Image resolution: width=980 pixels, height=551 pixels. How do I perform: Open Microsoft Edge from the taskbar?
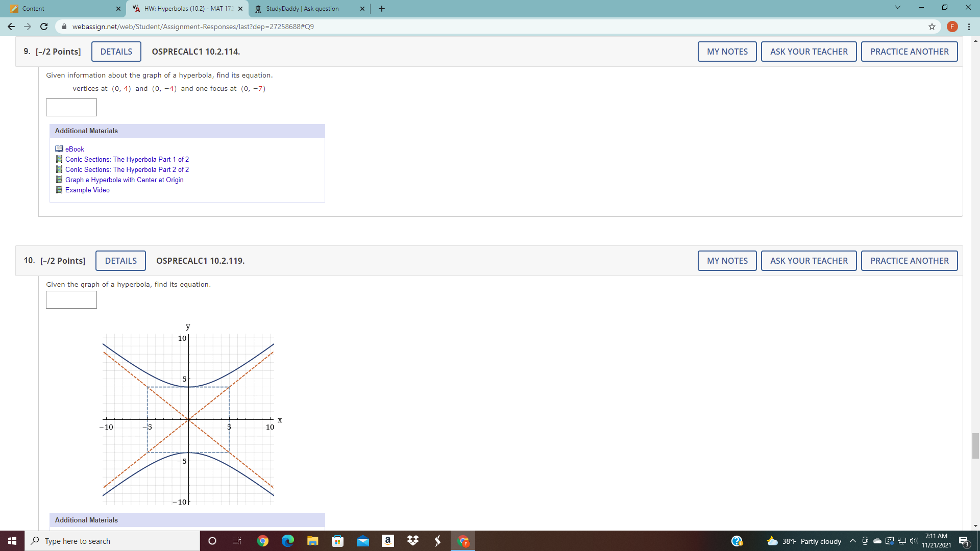coord(288,541)
